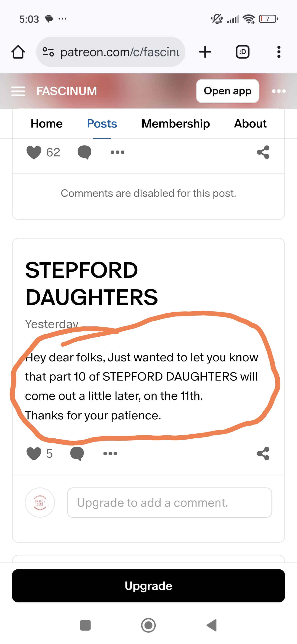Viewport: 297px width, 644px height.
Task: Share the post with 62 likes
Action: pos(263,152)
